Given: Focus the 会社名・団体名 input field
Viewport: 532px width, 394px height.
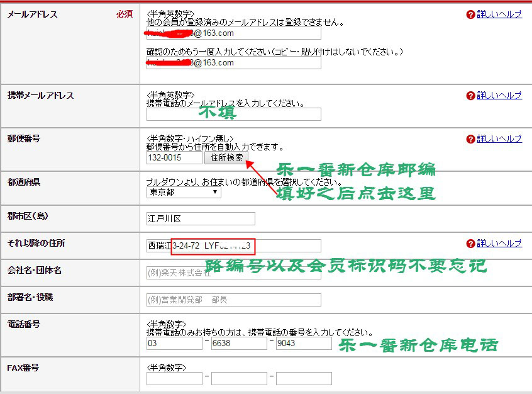Looking at the screenshot, I should (233, 273).
